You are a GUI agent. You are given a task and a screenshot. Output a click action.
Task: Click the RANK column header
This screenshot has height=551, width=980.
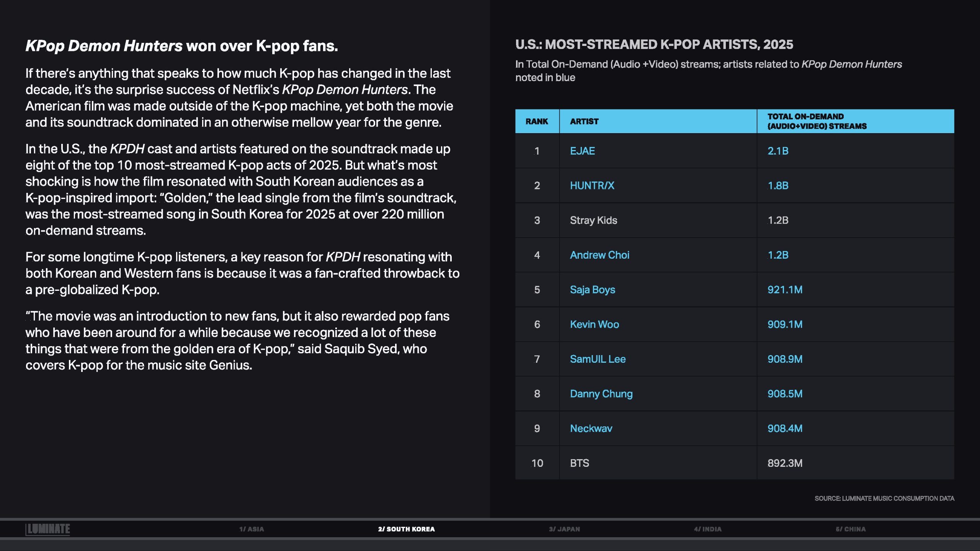537,121
